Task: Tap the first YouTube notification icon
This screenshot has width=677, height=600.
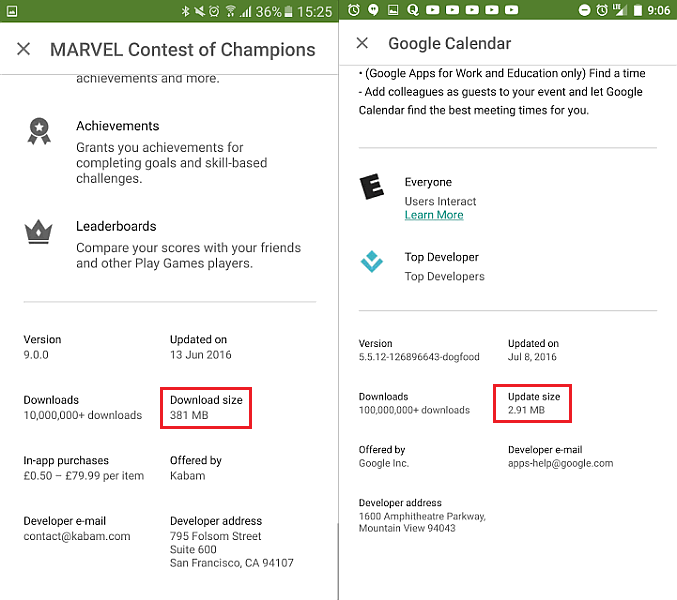Action: [x=434, y=10]
